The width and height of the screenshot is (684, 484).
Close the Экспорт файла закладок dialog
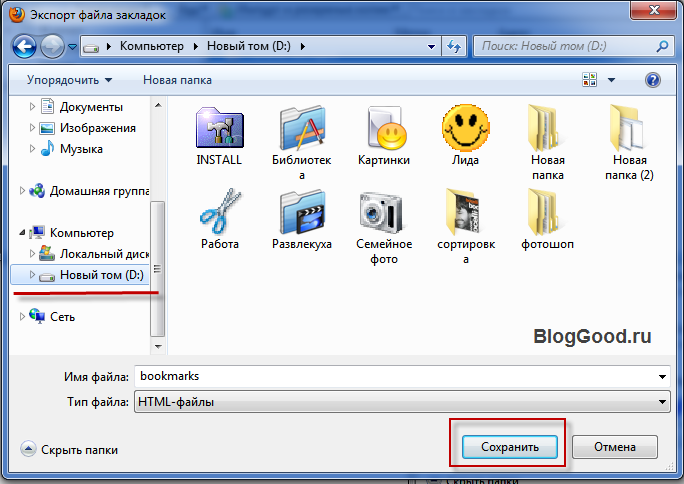point(653,10)
